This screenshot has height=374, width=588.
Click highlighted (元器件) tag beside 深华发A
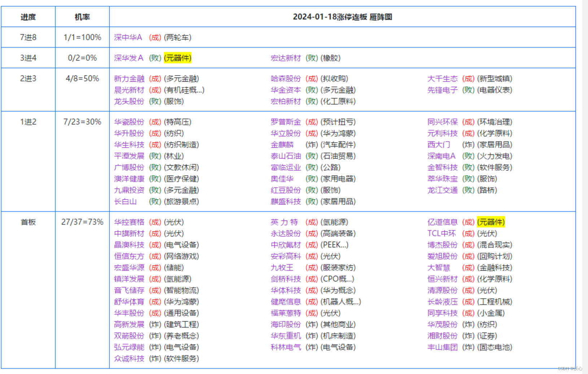click(x=178, y=58)
